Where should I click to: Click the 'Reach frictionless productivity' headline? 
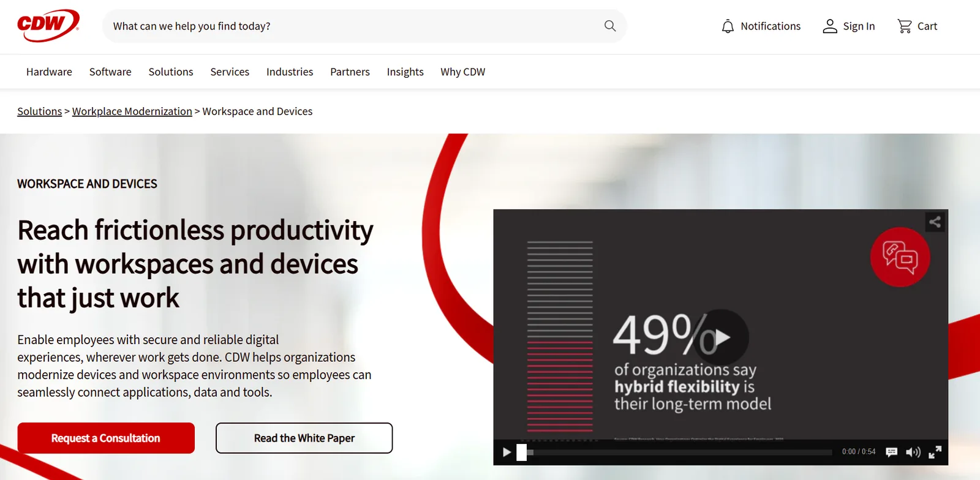pyautogui.click(x=195, y=264)
